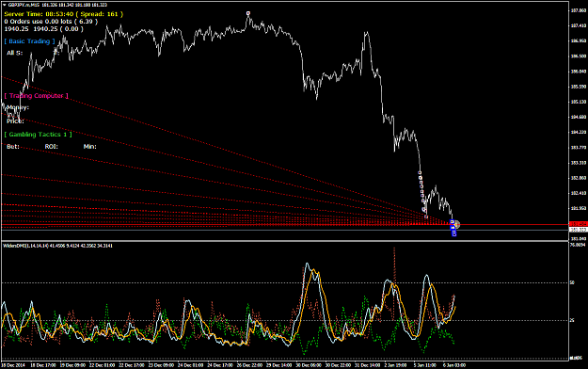Select the 'Bet:' label
Screen dimensions: 588x369
[x=13, y=147]
